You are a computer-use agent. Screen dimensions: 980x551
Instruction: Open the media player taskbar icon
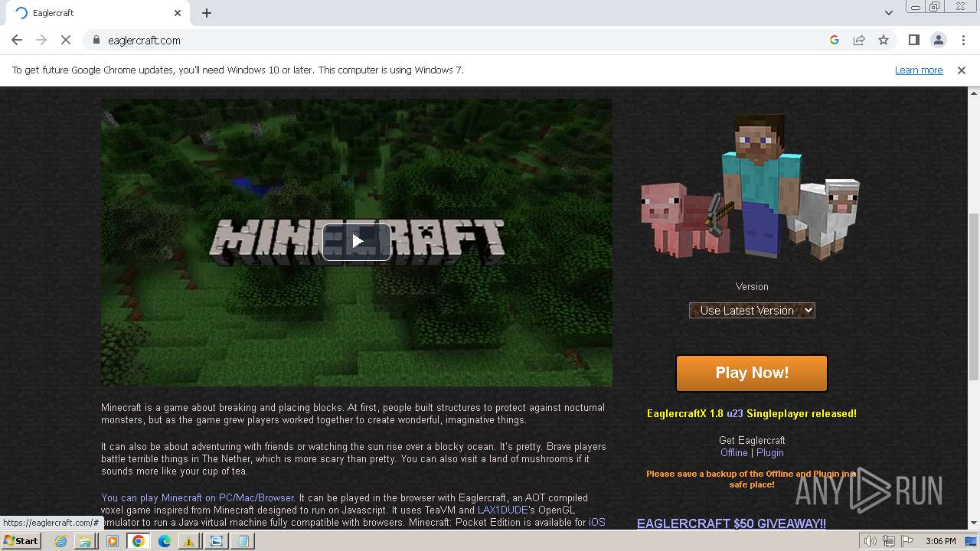[x=113, y=541]
